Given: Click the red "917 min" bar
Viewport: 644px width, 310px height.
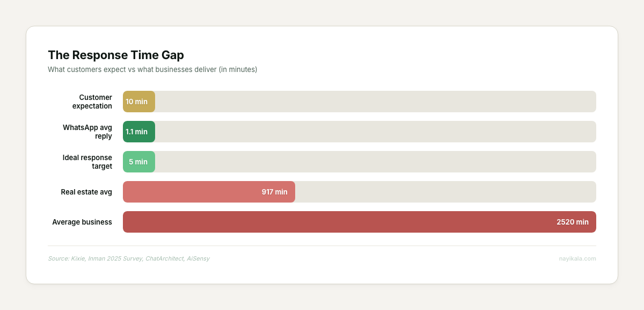Looking at the screenshot, I should (x=209, y=192).
